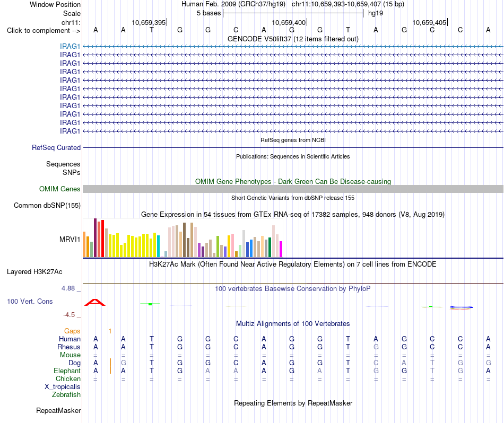Click the Dog alignment row label

pos(74,363)
